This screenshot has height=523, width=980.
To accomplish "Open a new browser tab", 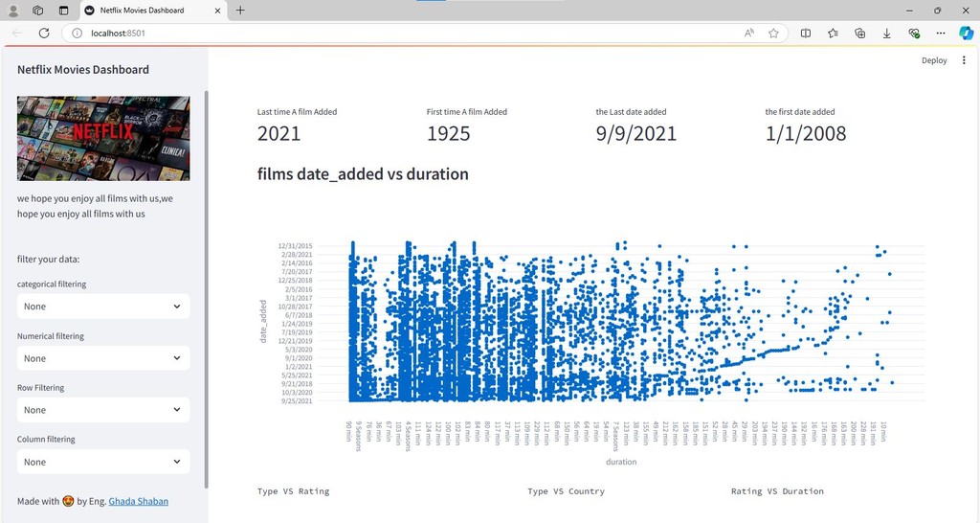I will click(x=240, y=10).
